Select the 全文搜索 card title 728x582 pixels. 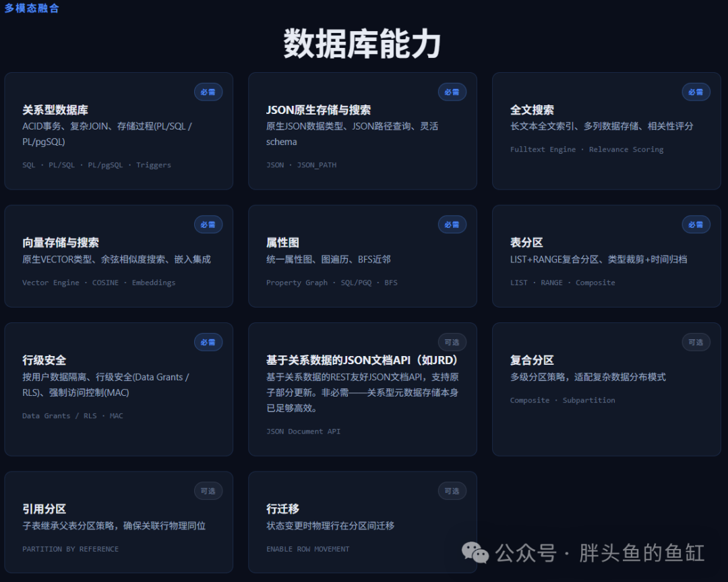pyautogui.click(x=532, y=110)
